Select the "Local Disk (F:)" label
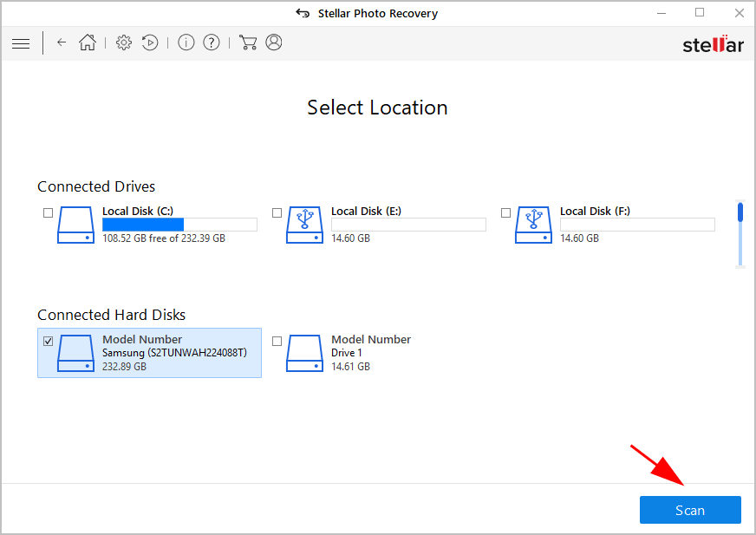 click(595, 212)
